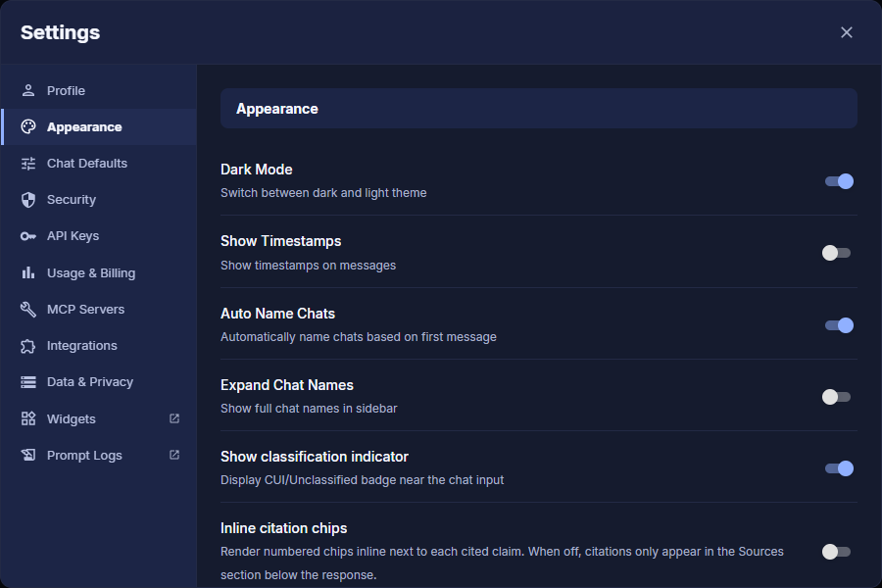
Task: Click the Settings dialog title
Action: pyautogui.click(x=60, y=32)
